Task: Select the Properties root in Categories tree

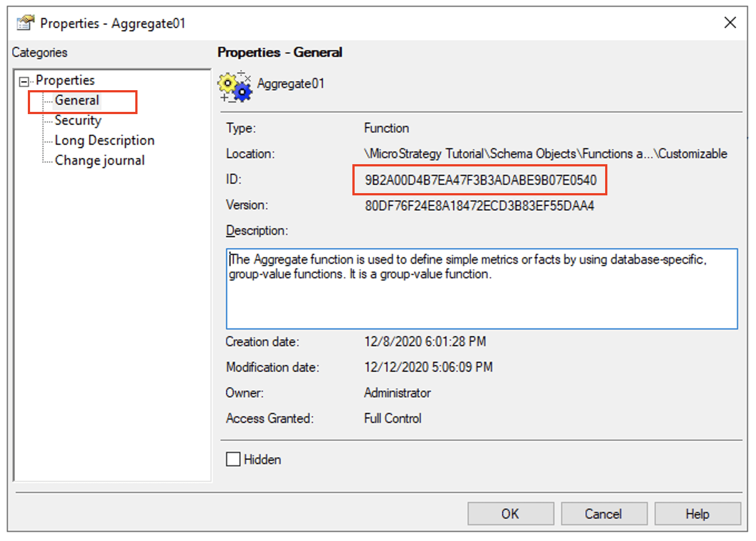Action: 65,80
